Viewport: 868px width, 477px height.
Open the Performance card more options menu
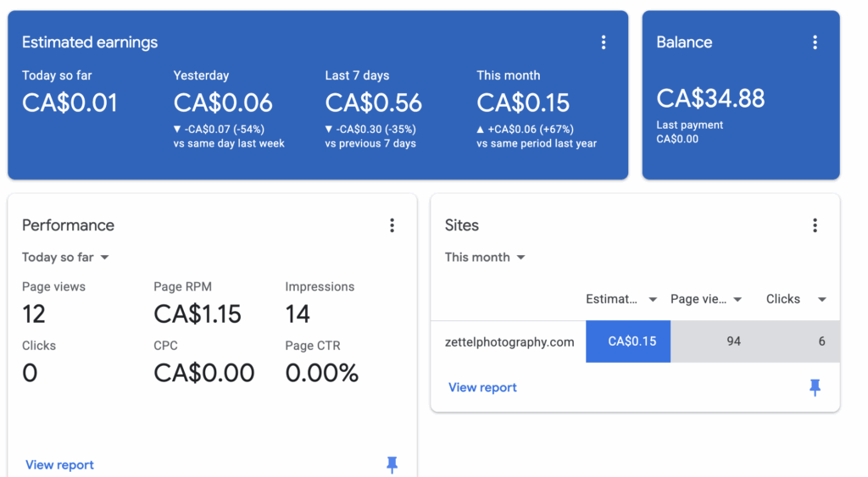coord(392,225)
